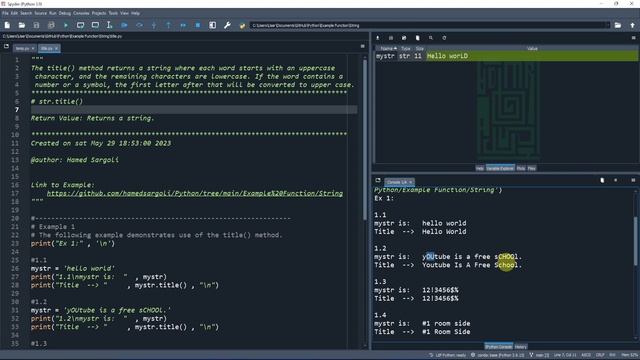Sort variables by Size column header
The height and width of the screenshot is (360, 640).
(x=420, y=49)
